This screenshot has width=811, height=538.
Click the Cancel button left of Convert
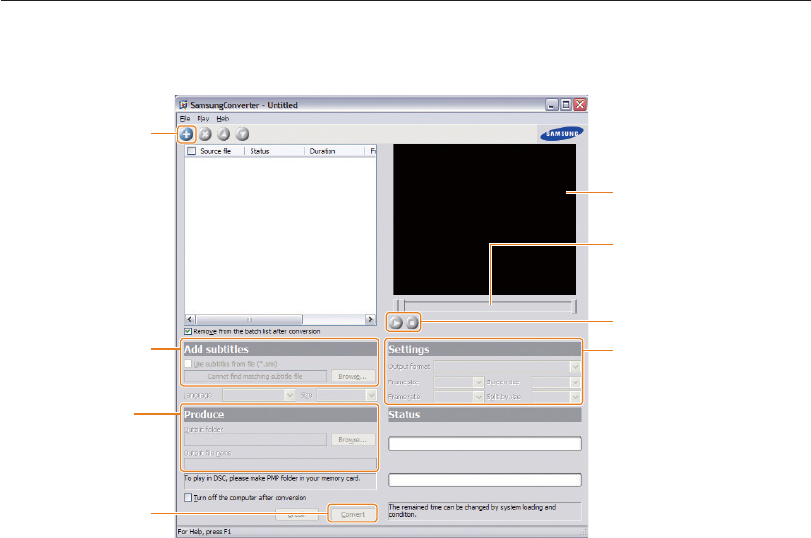point(296,514)
